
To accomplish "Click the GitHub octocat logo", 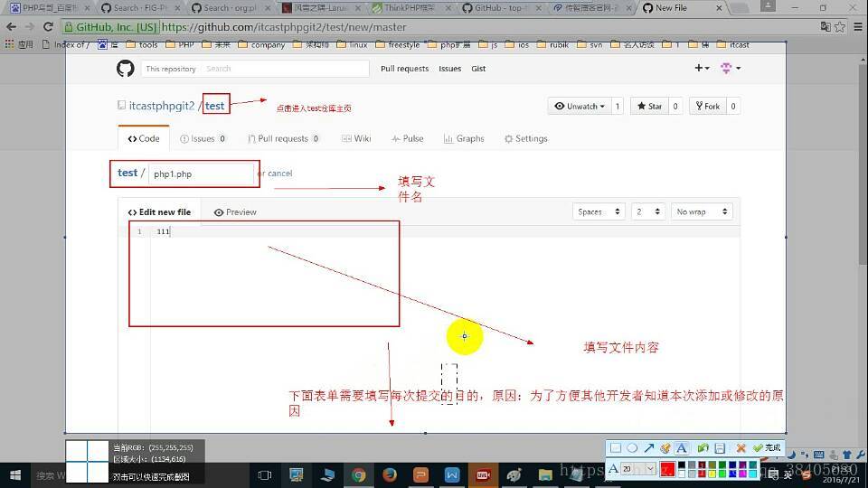I will (x=126, y=69).
